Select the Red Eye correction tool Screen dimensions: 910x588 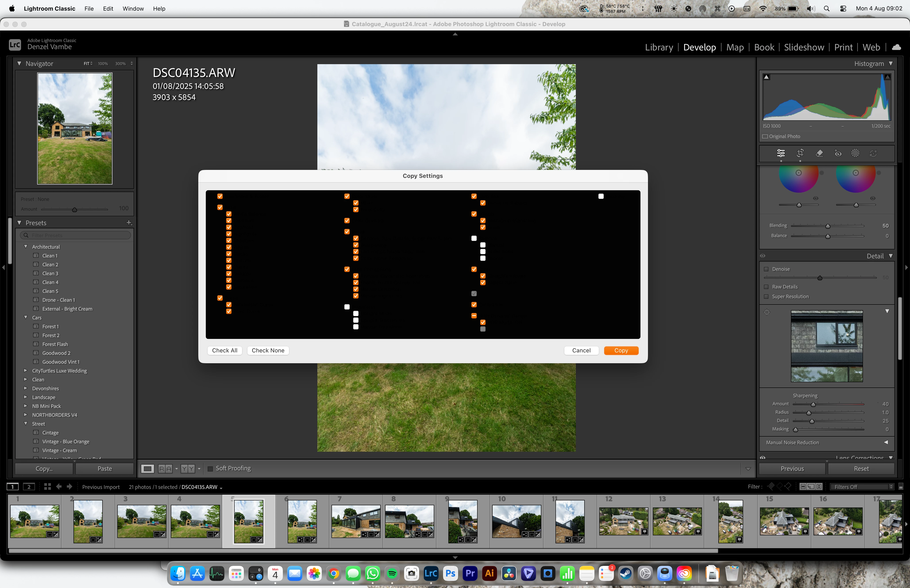point(838,153)
